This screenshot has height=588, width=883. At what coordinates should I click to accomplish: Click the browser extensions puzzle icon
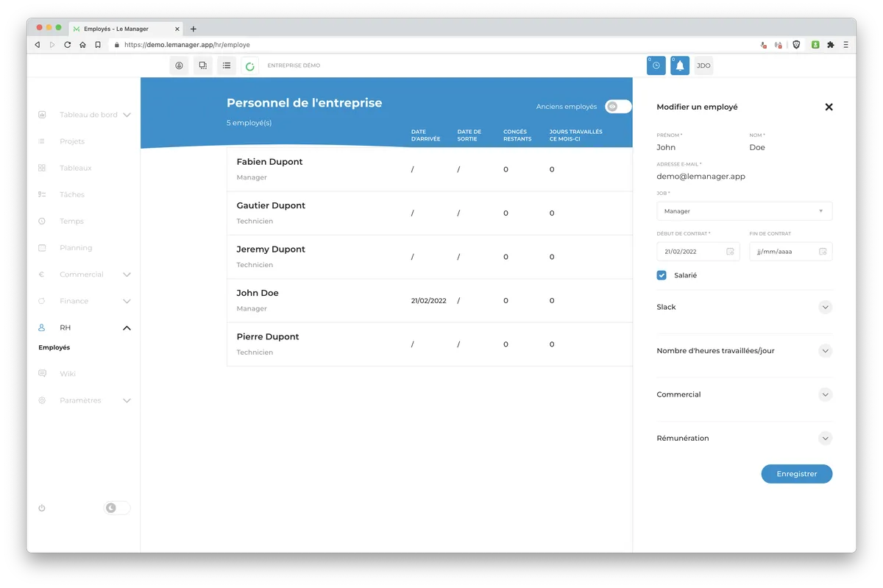pyautogui.click(x=831, y=45)
